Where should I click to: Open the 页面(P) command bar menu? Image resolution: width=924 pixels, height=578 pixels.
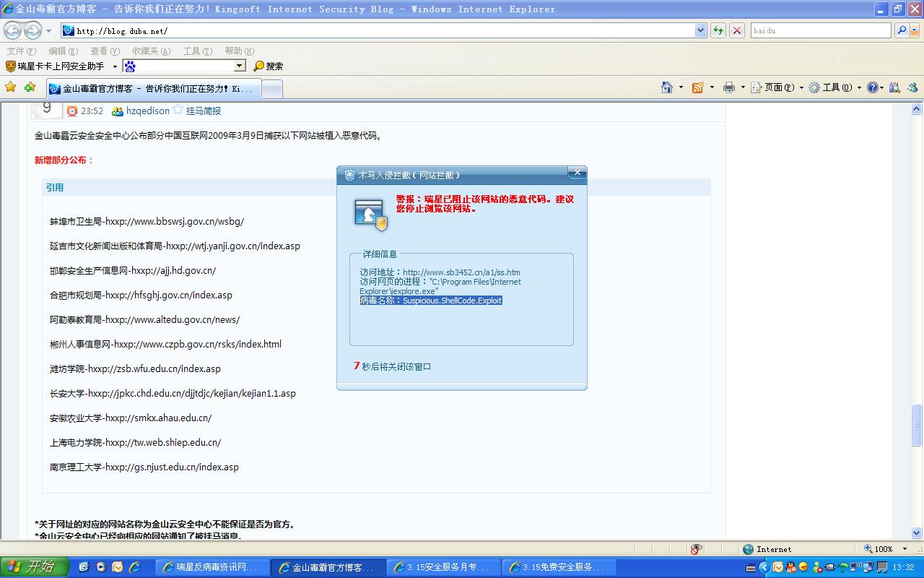[777, 87]
